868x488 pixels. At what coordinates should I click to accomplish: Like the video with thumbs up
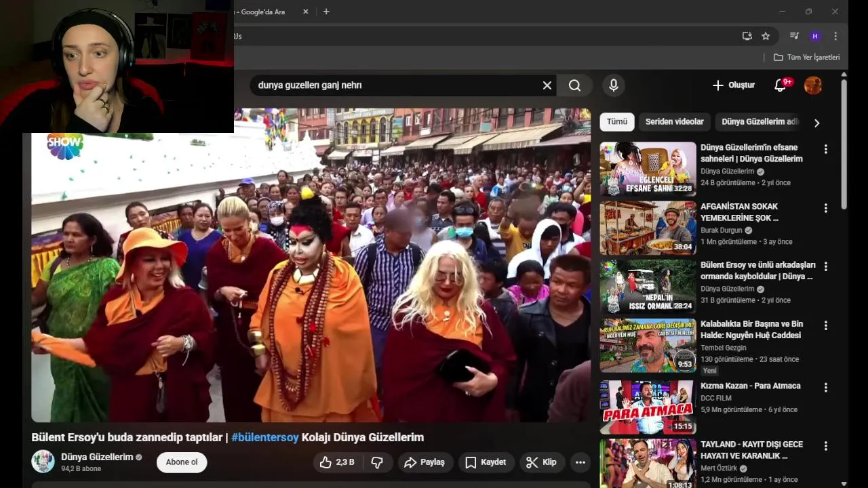(337, 462)
